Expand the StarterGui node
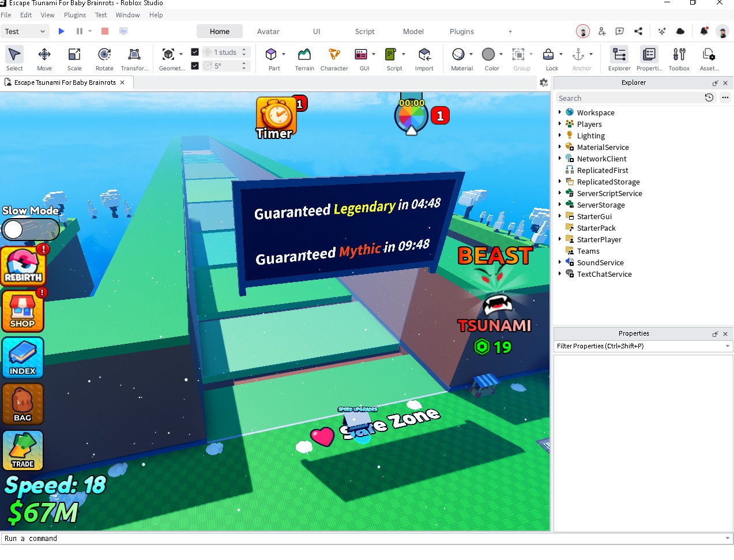The image size is (734, 560). [x=559, y=216]
